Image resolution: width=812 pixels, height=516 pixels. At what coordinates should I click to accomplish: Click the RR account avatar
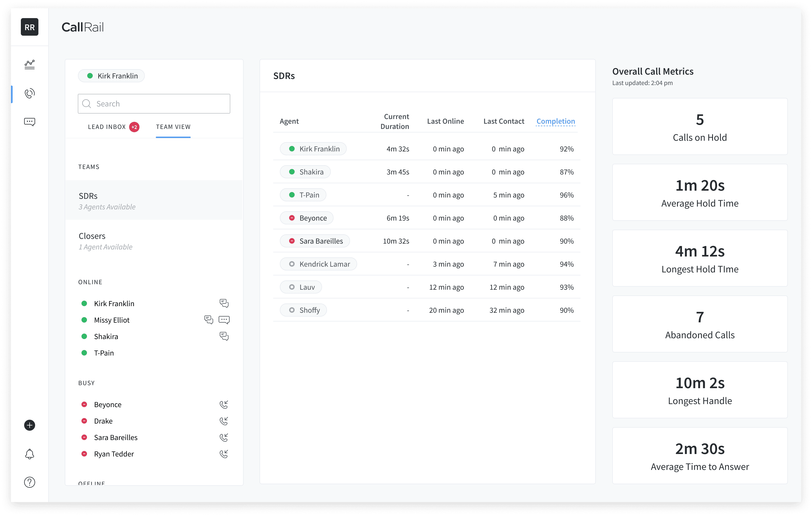(x=30, y=27)
